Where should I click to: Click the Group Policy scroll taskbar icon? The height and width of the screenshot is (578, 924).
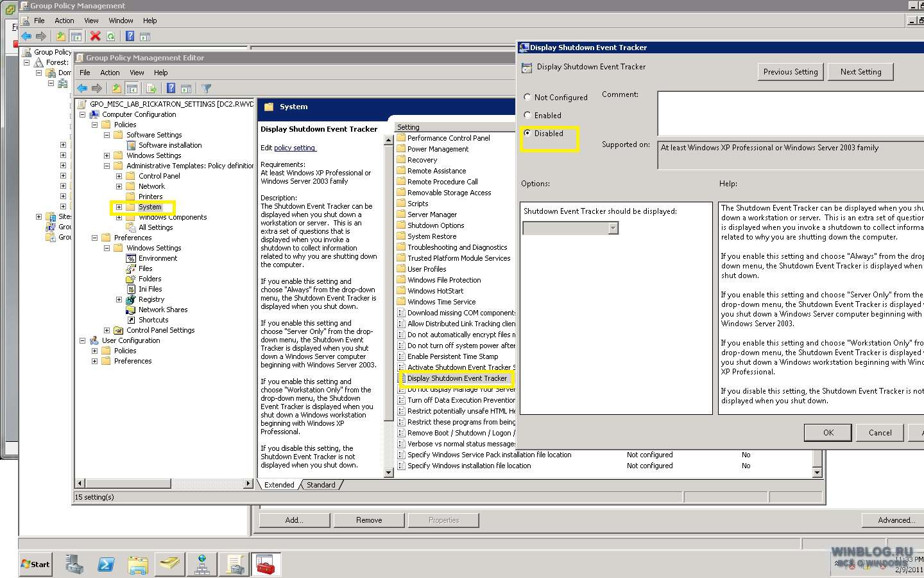click(x=234, y=565)
